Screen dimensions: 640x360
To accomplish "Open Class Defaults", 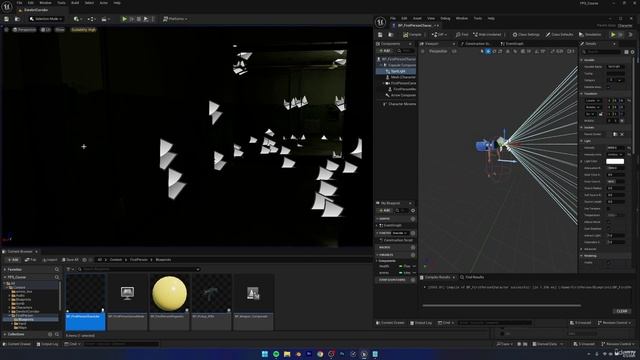I will tap(559, 35).
